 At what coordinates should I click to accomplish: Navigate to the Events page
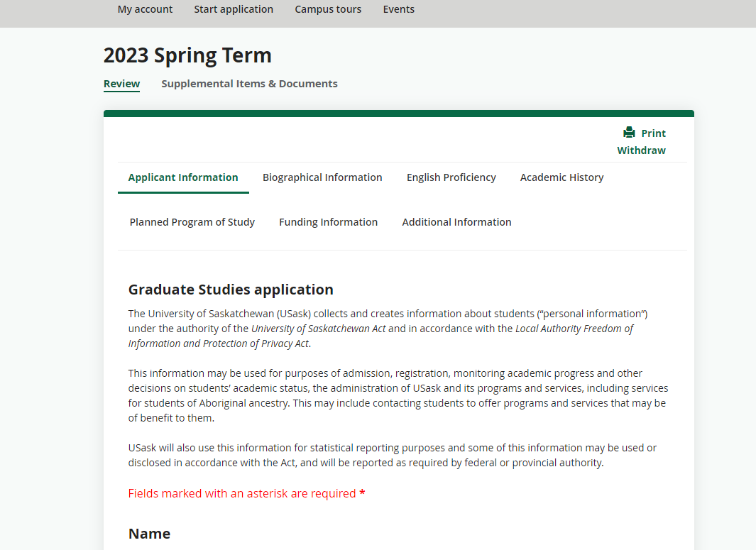pos(398,9)
